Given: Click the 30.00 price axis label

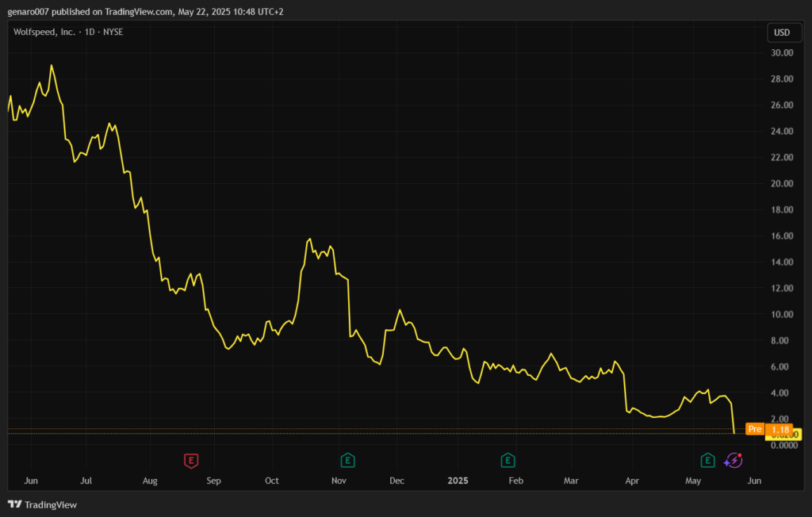Looking at the screenshot, I should click(782, 53).
